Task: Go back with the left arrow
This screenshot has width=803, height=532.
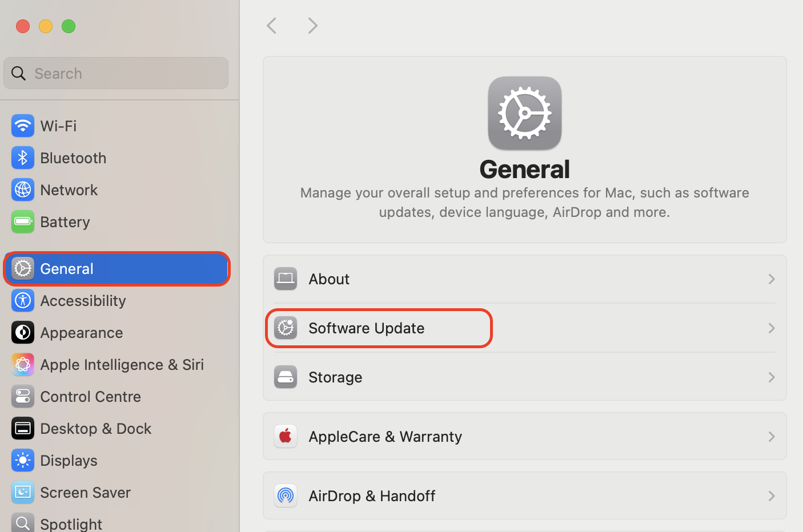Action: [x=272, y=26]
